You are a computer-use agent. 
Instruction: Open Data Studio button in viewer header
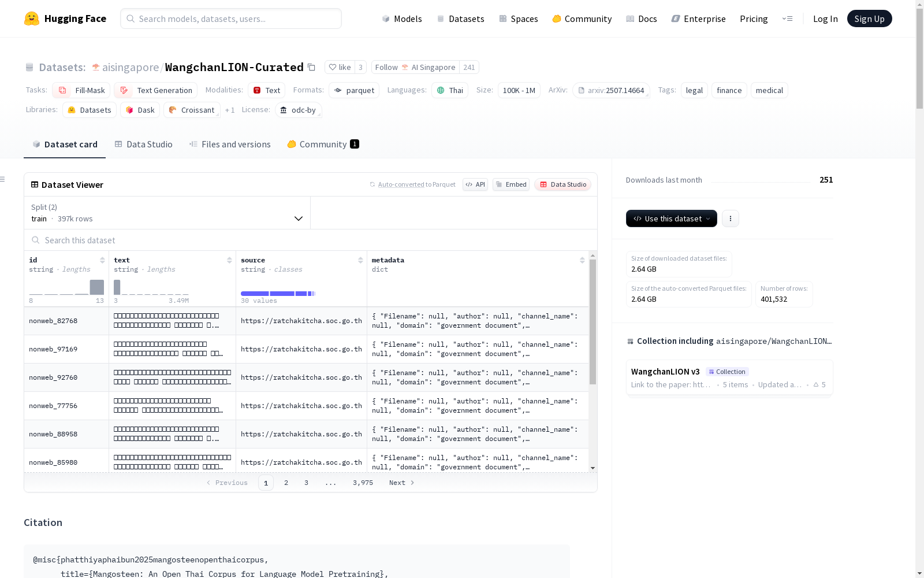coord(563,184)
